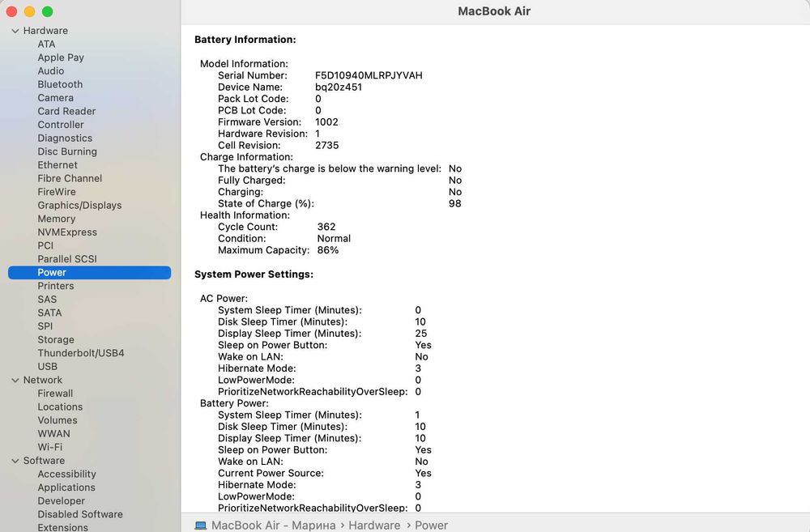Viewport: 810px width, 532px height.
Task: Select Volumes under Network
Action: (x=58, y=420)
